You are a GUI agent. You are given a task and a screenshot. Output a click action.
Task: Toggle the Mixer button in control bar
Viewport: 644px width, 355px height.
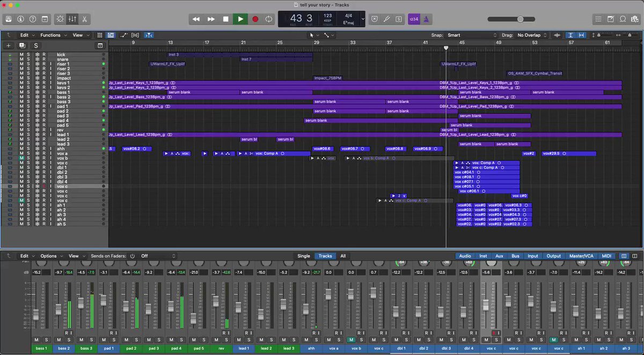[72, 19]
